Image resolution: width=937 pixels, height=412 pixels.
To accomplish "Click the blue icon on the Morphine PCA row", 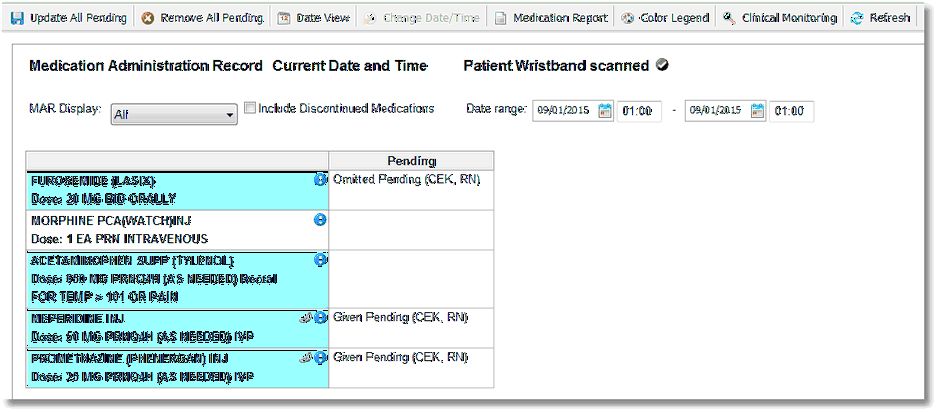I will click(320, 220).
